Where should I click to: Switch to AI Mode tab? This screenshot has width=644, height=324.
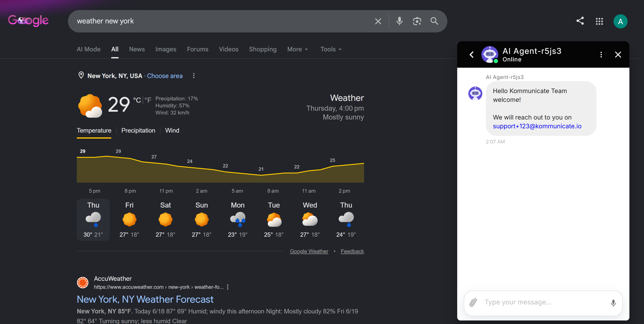[89, 49]
